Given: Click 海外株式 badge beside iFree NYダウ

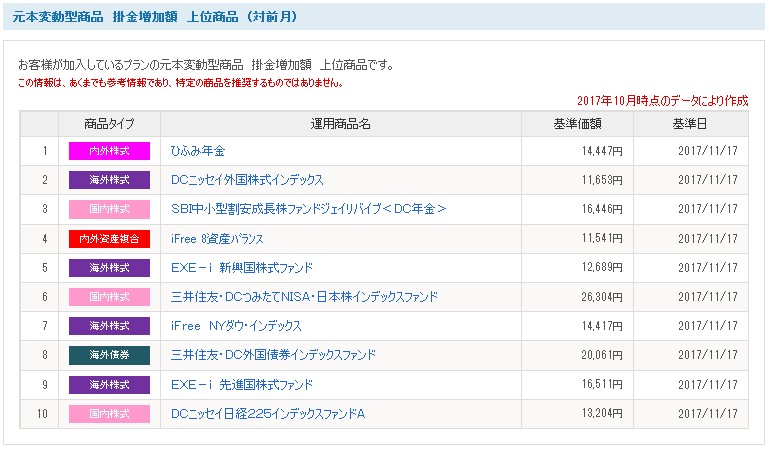Looking at the screenshot, I should 109,325.
